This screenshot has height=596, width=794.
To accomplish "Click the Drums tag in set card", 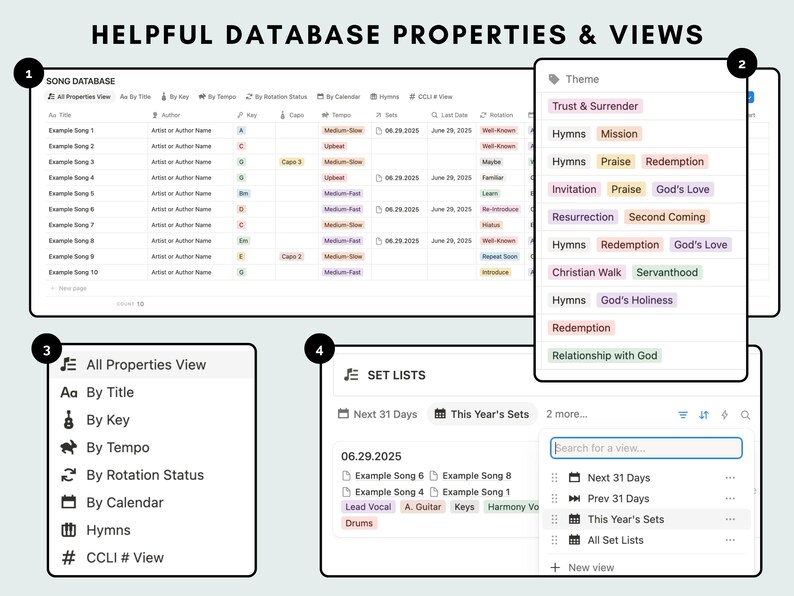I will 359,523.
